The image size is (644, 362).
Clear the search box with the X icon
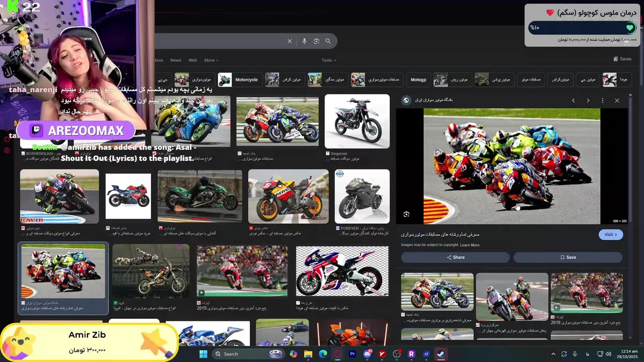[x=289, y=41]
